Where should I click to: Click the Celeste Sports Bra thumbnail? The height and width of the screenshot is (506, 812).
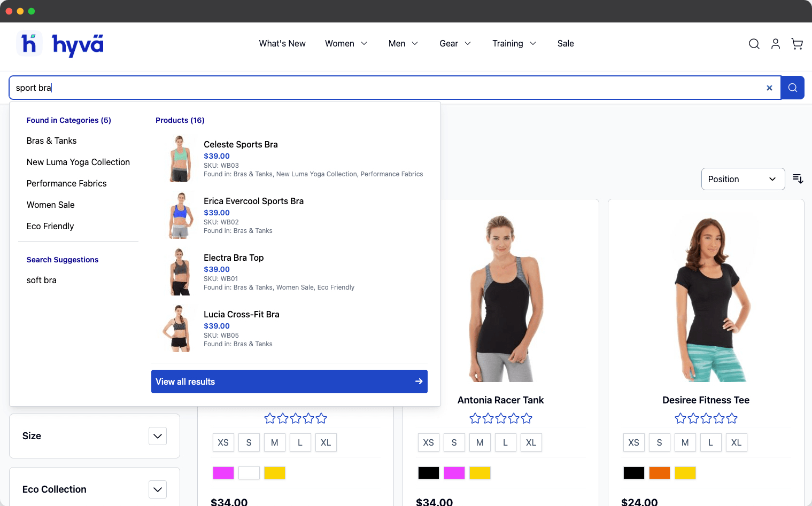[180, 159]
